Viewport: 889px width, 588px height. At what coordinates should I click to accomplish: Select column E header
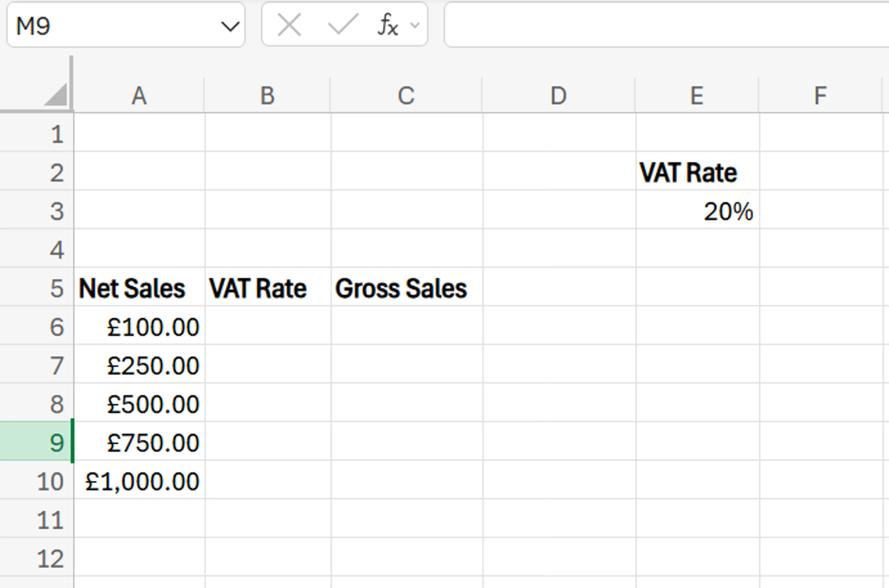coord(697,96)
